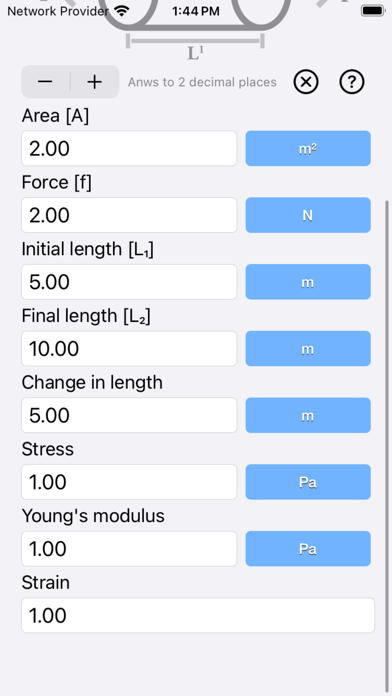Change the Force unit from N

click(308, 215)
